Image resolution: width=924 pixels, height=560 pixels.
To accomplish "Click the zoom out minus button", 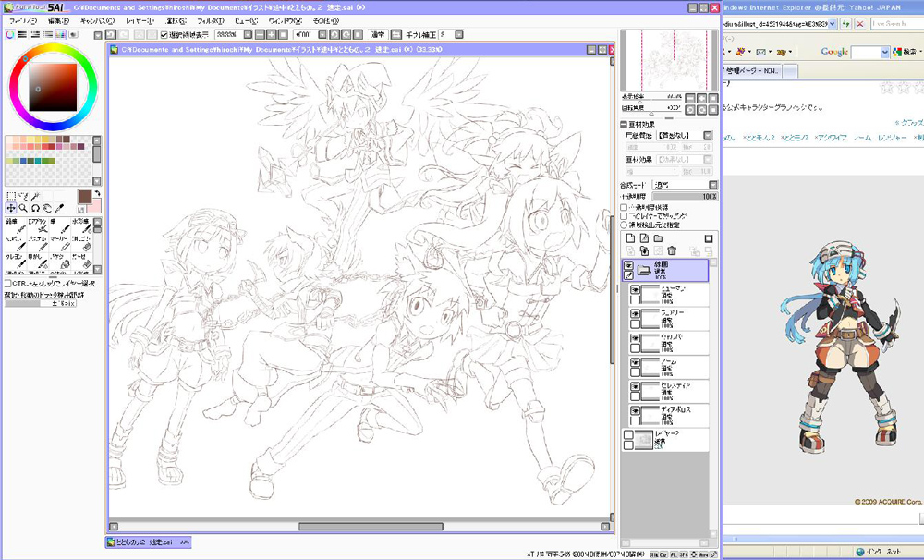I will pyautogui.click(x=260, y=35).
